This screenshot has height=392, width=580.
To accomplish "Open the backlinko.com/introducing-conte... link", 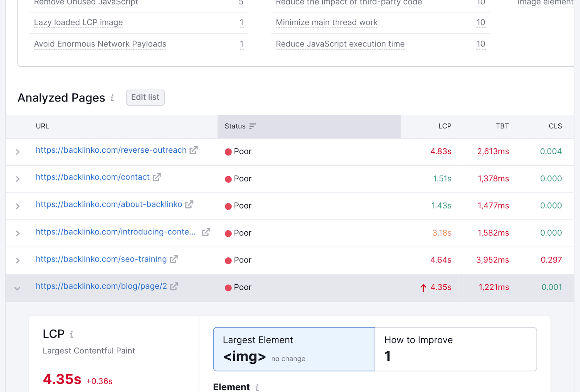I will click(116, 232).
